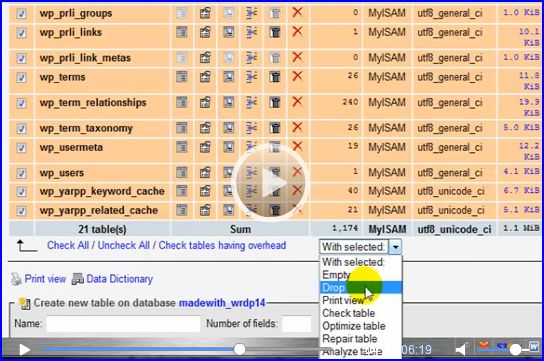Choose Check table from the dropdown list
Viewport: 544px width, 361px height.
click(x=360, y=313)
